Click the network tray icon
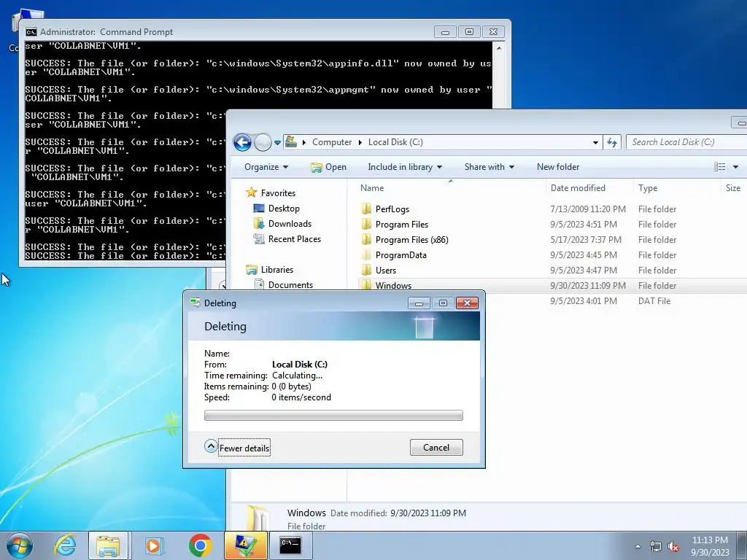The width and height of the screenshot is (747, 560). 656,546
